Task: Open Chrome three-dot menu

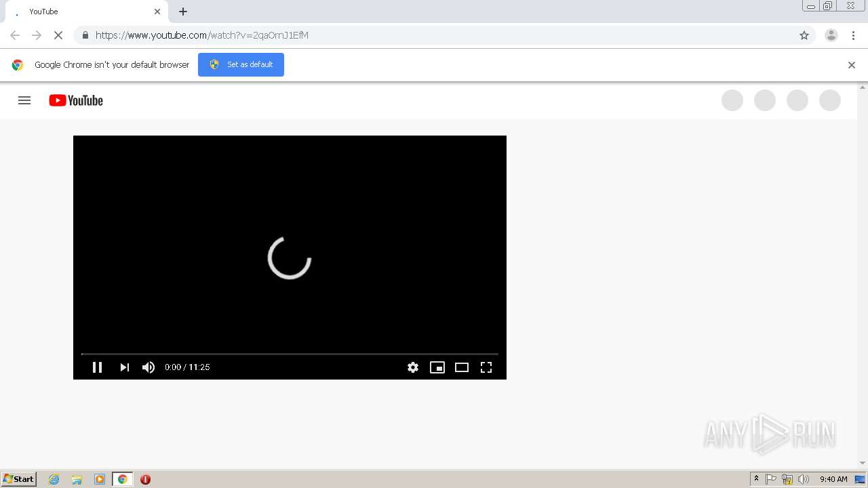Action: pos(854,35)
